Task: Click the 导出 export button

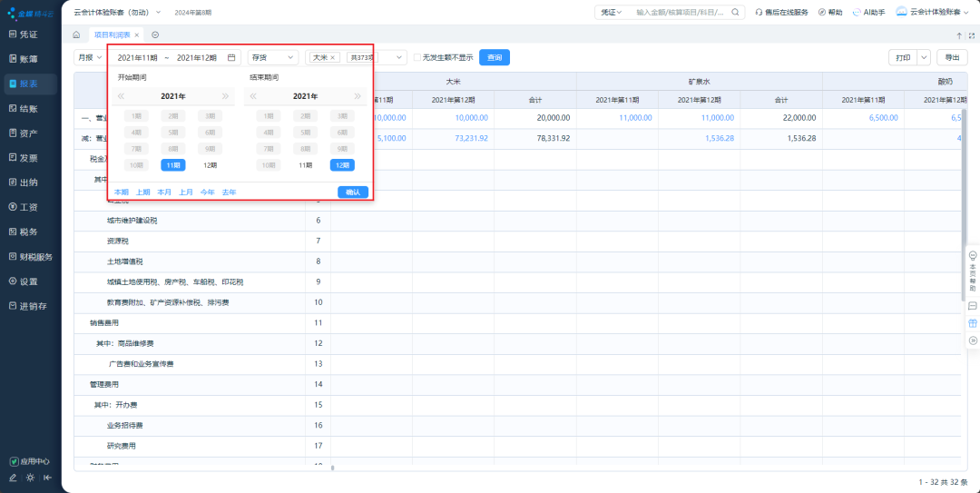Action: point(952,57)
